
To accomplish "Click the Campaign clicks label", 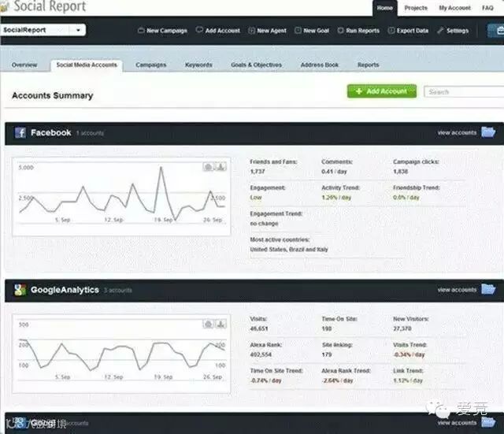I will coord(416,161).
